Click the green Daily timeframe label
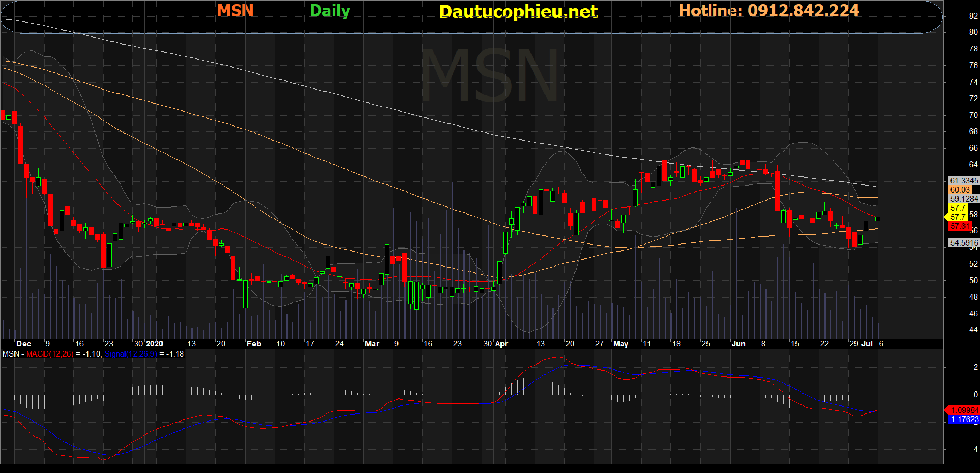The width and height of the screenshot is (980, 473). (330, 11)
